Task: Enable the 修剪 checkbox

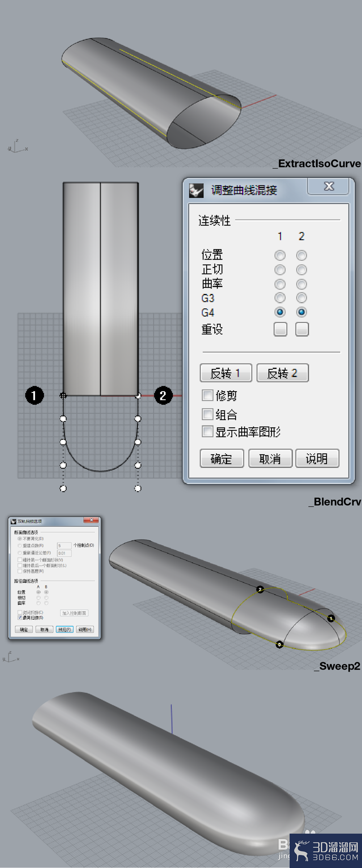Action: coord(207,395)
